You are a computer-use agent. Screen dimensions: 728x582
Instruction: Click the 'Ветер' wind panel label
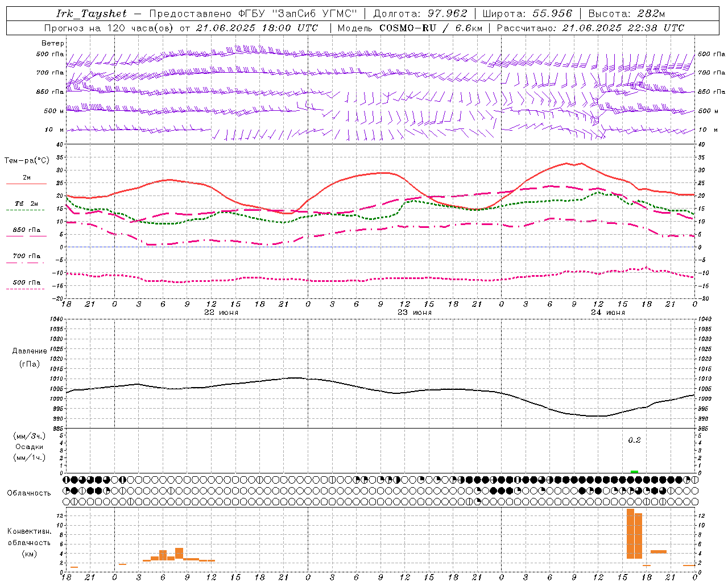click(53, 43)
